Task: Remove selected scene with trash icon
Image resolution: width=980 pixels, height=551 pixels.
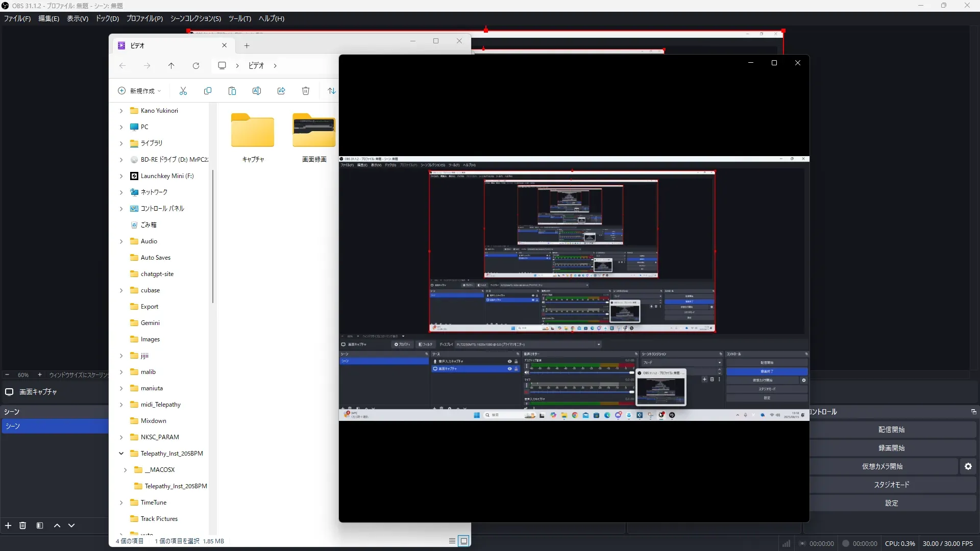Action: [x=22, y=525]
